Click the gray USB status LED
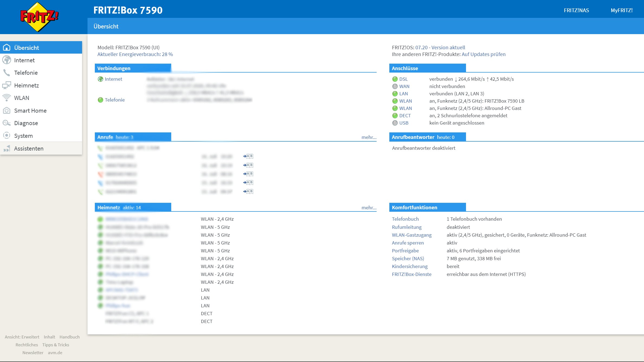The height and width of the screenshot is (362, 644). click(x=395, y=123)
